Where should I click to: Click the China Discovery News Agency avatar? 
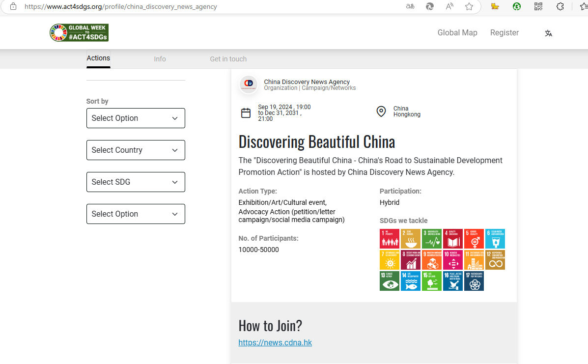click(248, 84)
